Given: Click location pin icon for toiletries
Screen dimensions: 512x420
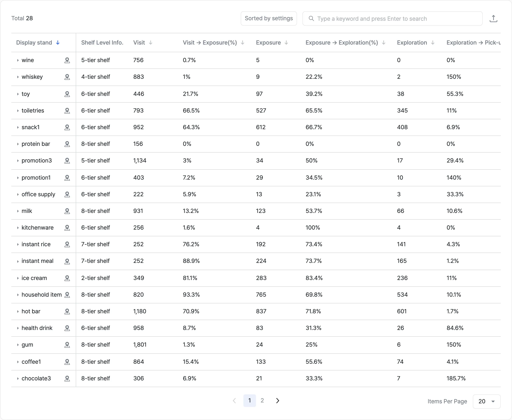Looking at the screenshot, I should (67, 111).
